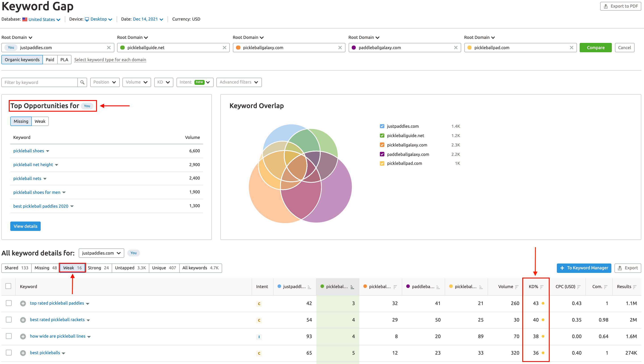The image size is (644, 364).
Task: Open the Position filter dropdown
Action: 105,82
